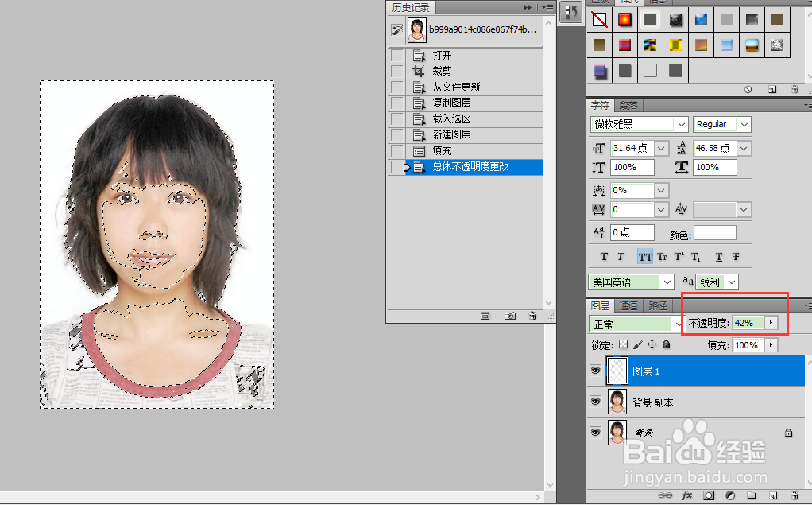Open the tracking dropdown showing 0
Screen dimensions: 812x505
point(661,209)
